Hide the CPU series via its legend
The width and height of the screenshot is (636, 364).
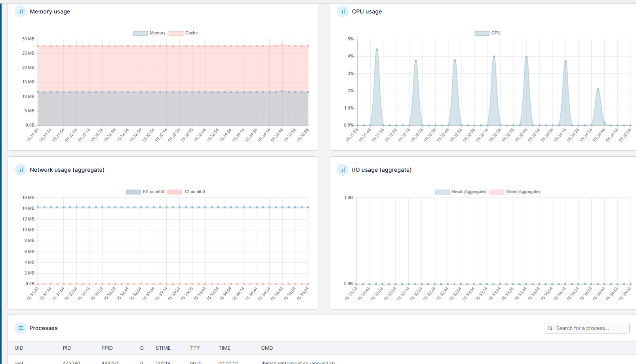point(487,33)
